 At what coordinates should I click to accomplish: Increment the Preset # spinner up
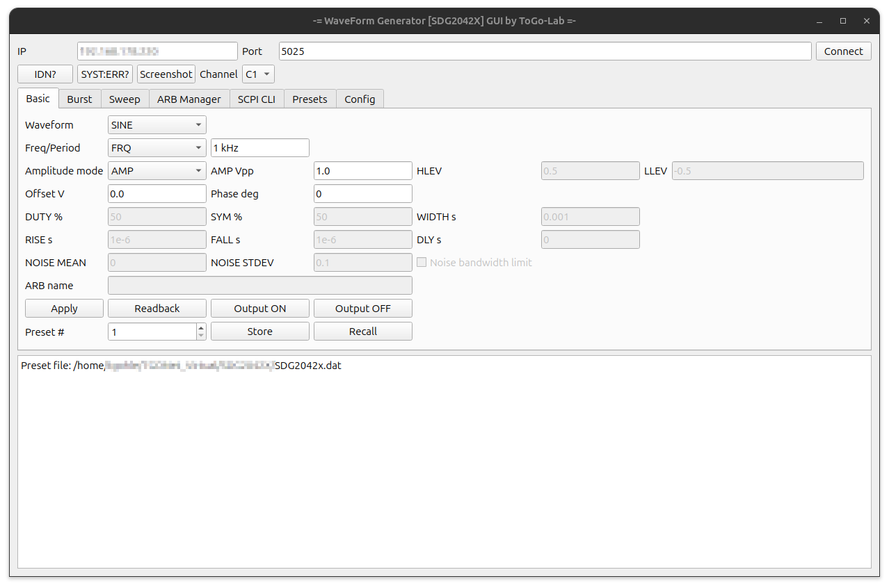pos(201,327)
